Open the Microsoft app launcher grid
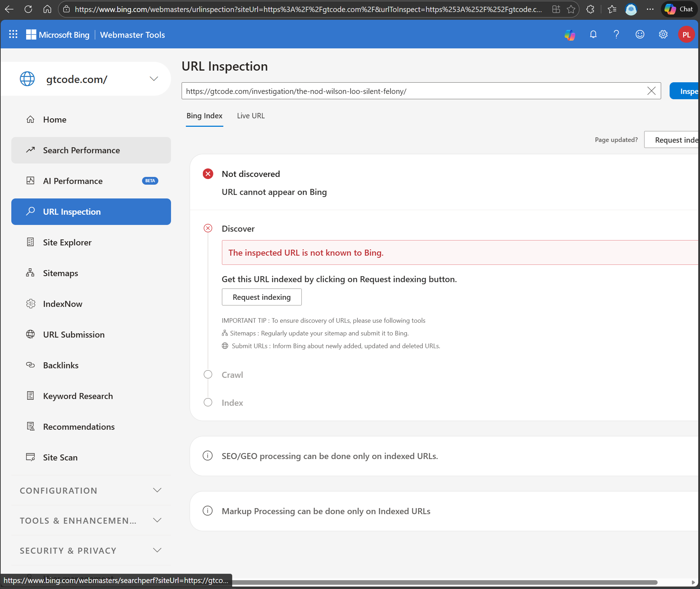The image size is (700, 589). pos(13,34)
